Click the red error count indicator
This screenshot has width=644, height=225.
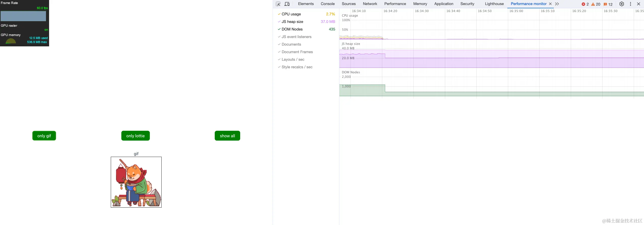coord(585,4)
